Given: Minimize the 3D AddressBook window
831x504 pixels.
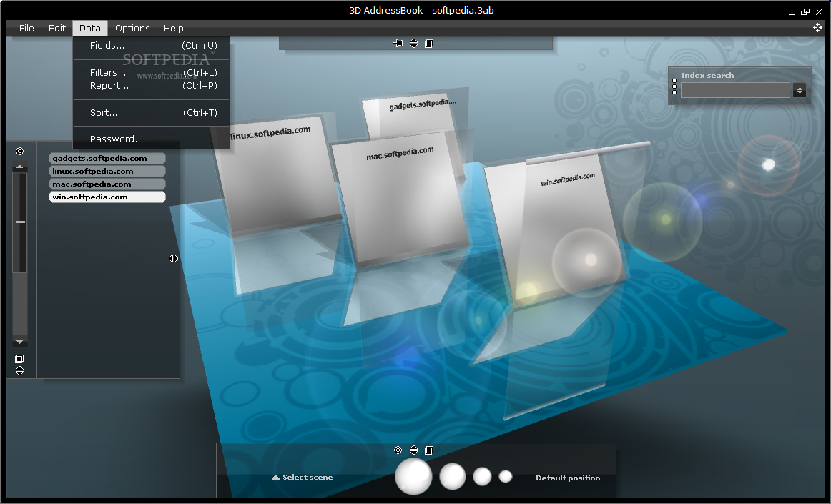Looking at the screenshot, I should 792,12.
